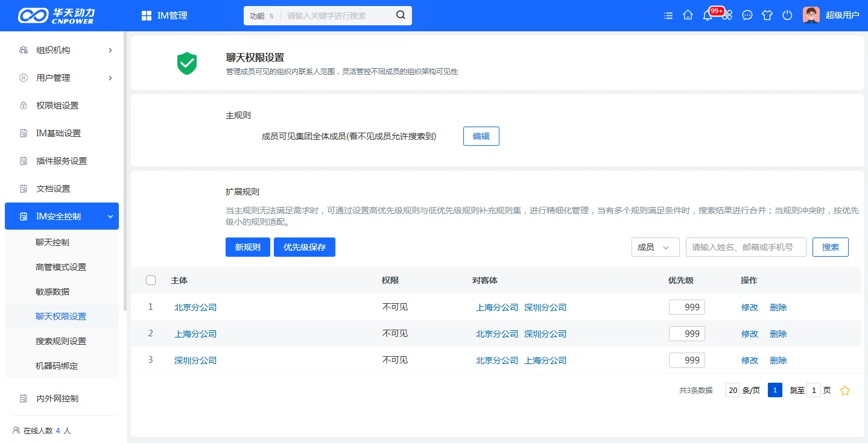Click the IM管理 grid icon
The image size is (868, 443).
[x=147, y=16]
